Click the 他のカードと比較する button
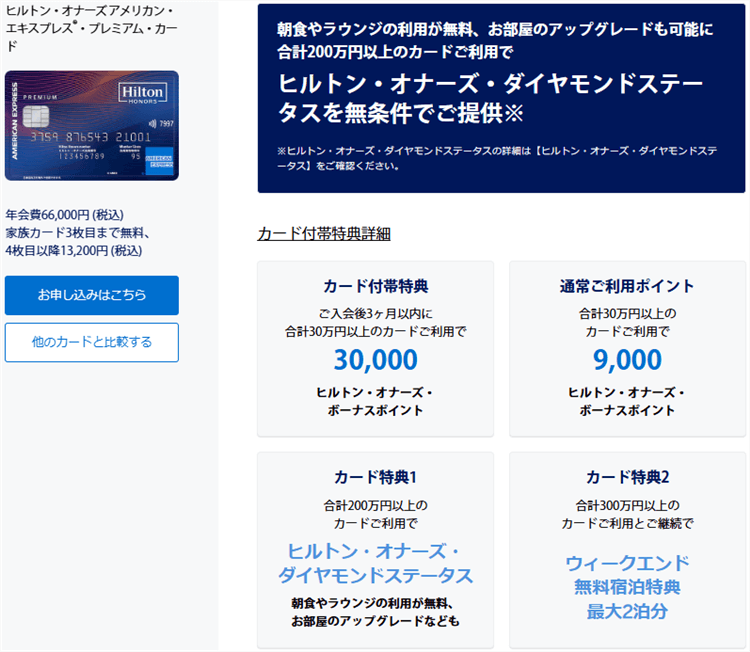The image size is (750, 652). 91,342
